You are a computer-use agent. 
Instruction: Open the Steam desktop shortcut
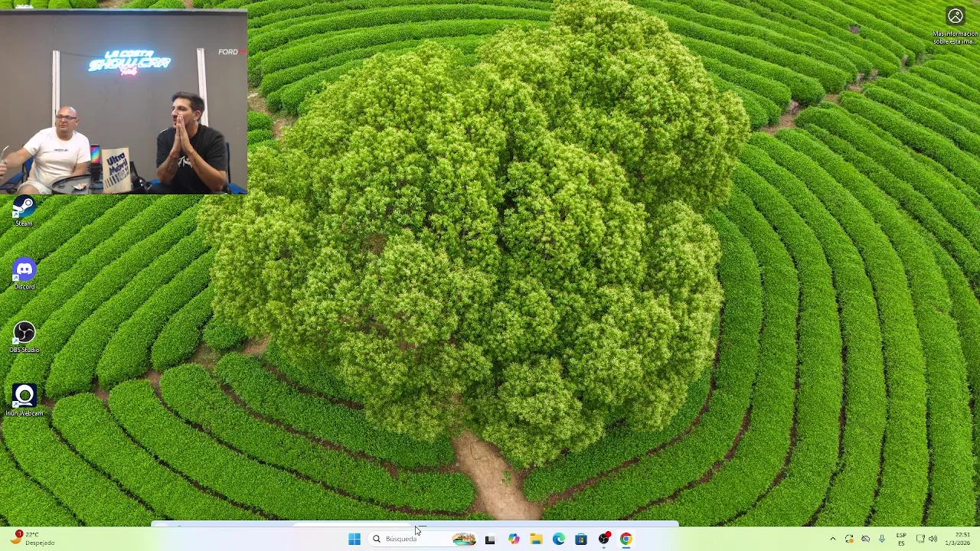24,211
